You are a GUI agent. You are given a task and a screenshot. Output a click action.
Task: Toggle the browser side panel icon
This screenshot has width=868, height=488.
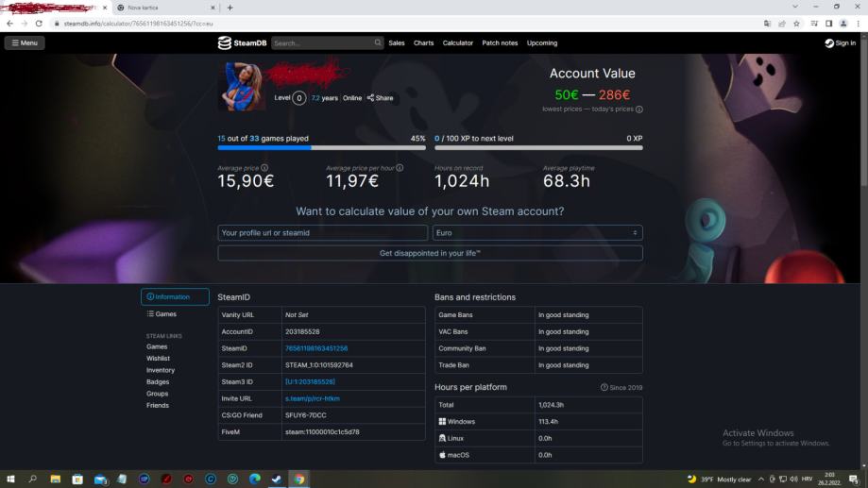click(x=828, y=24)
